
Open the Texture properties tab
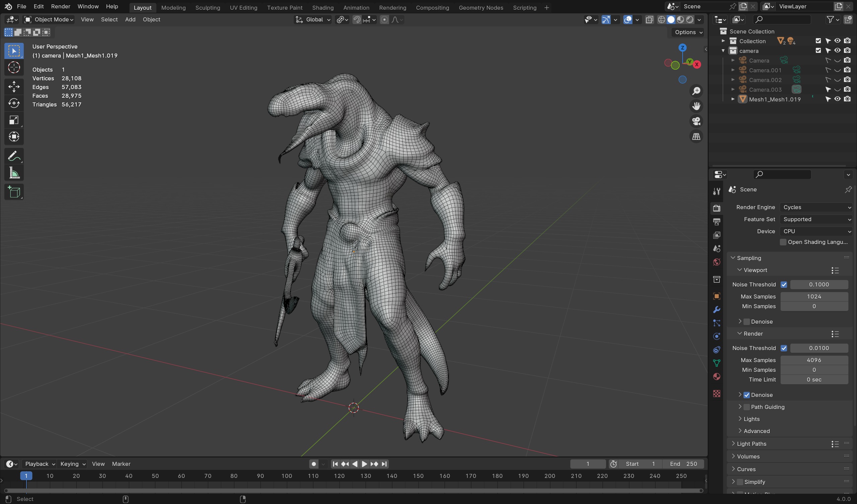click(x=716, y=394)
